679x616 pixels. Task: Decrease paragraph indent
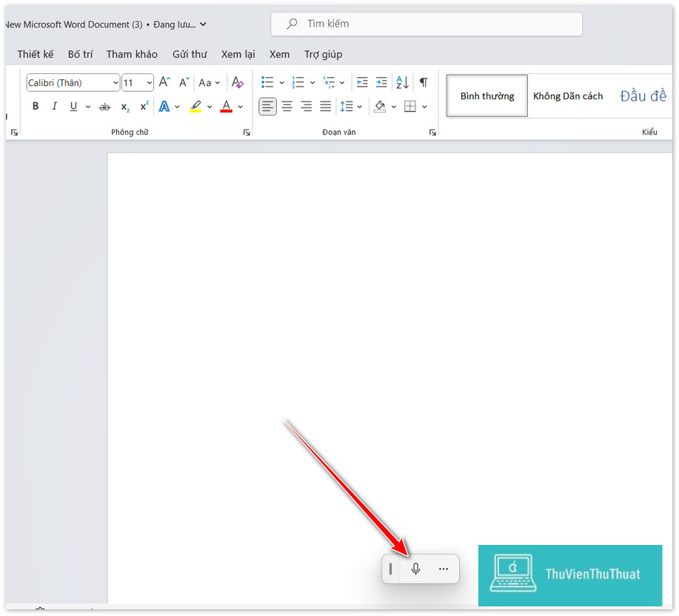coord(362,82)
